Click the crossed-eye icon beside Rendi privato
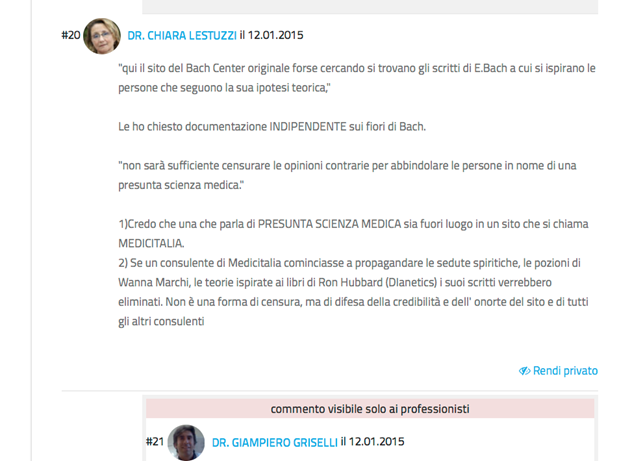 tap(524, 371)
